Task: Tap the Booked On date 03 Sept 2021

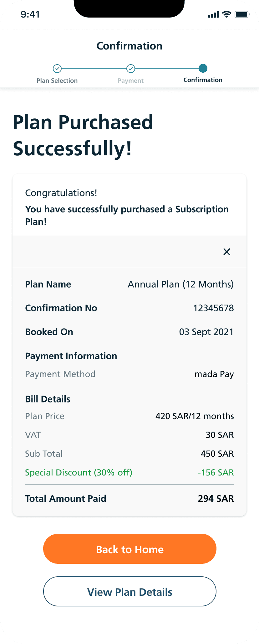Action: 206,332
